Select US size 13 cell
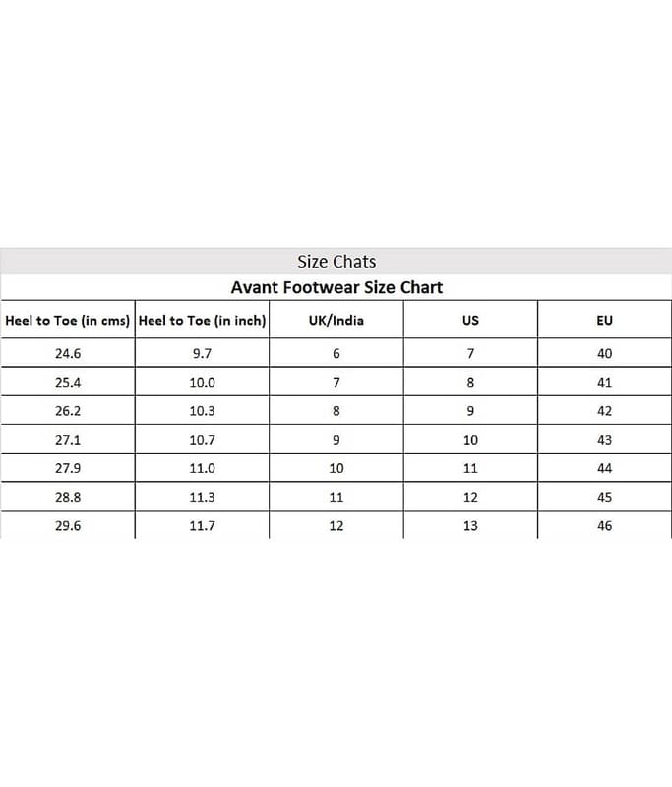This screenshot has height=787, width=672. coord(470,525)
